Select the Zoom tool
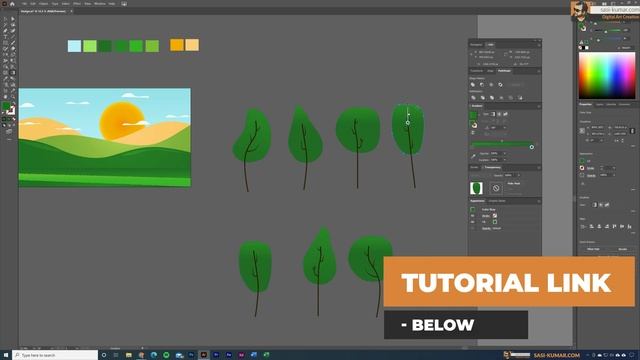The image size is (640, 360). 13,97
